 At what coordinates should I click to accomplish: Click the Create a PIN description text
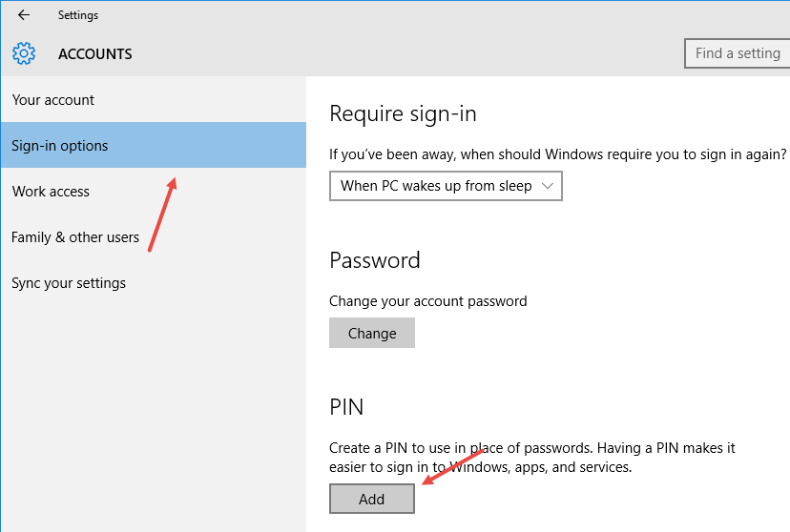click(x=531, y=458)
